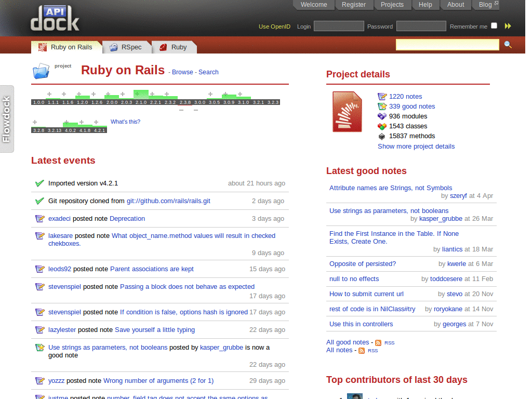Viewport: 532px width, 399px height.
Task: Open yozzz's Wrong number of arguments note
Action: [x=158, y=381]
